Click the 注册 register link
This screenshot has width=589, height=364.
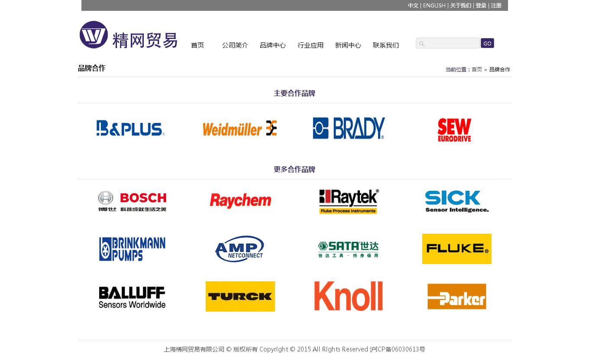point(496,6)
